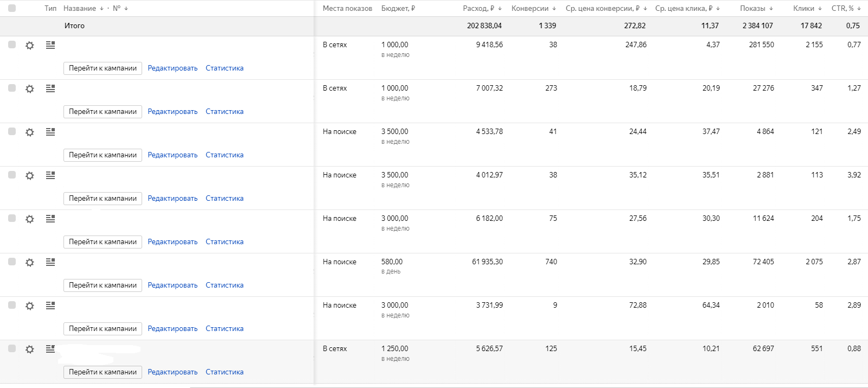Sort by Клики column arrow
Screen dimensions: 868x388
tap(820, 9)
